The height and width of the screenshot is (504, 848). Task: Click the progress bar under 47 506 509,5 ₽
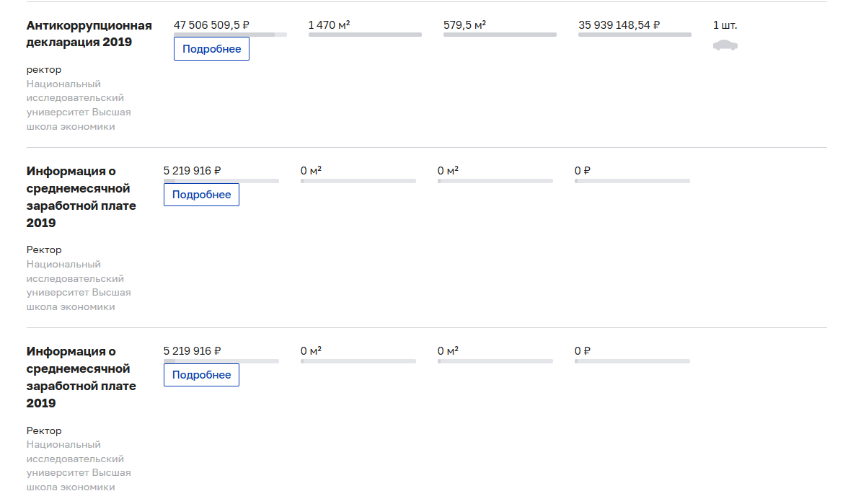pyautogui.click(x=230, y=35)
